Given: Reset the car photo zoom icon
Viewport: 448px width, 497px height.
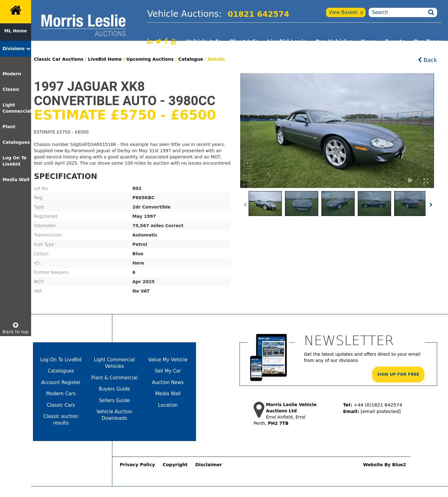Looking at the screenshot, I should 247,181.
